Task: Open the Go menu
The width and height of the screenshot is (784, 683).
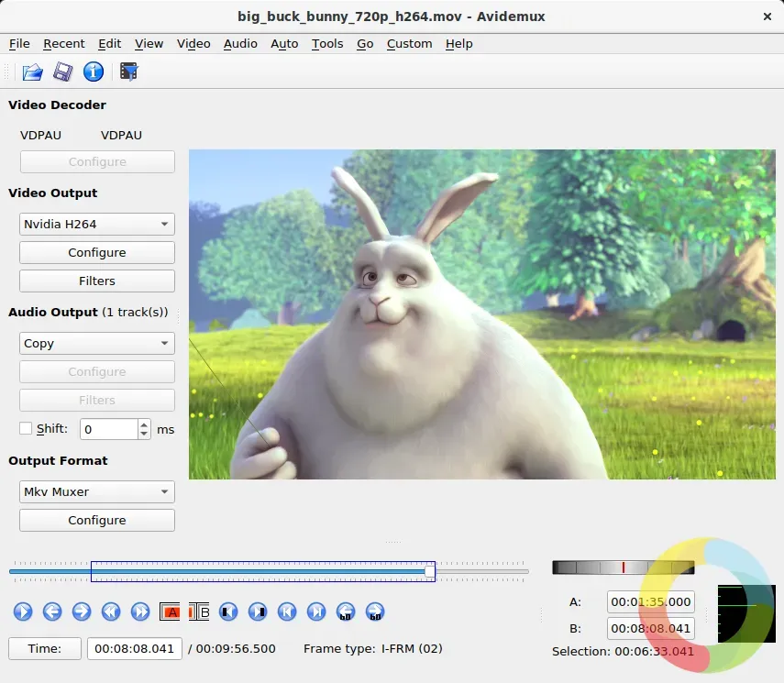Action: click(365, 44)
